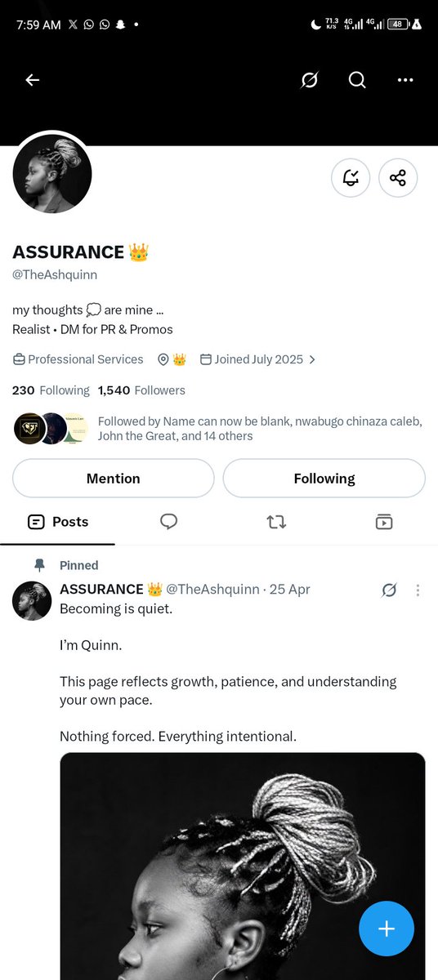Screen dimensions: 438x980
Task: Switch to the Replies tab icon
Action: [x=169, y=522]
